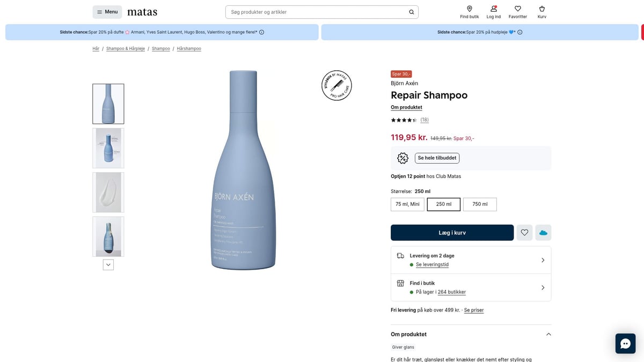The image size is (644, 362).
Task: Open the Kurv shopping bag icon
Action: coord(541,8)
